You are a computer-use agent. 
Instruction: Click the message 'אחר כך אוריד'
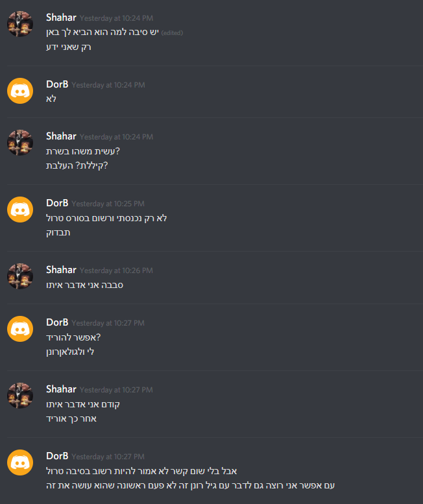pyautogui.click(x=71, y=419)
